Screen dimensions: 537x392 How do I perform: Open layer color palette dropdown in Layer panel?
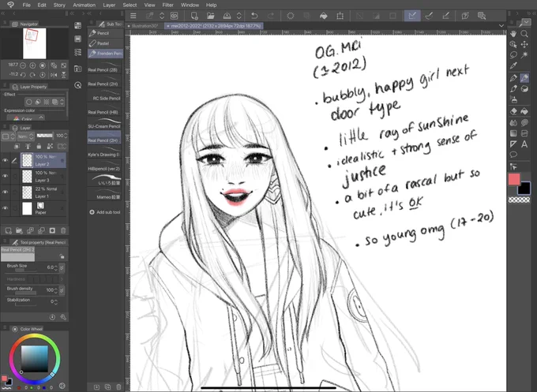[x=8, y=136]
